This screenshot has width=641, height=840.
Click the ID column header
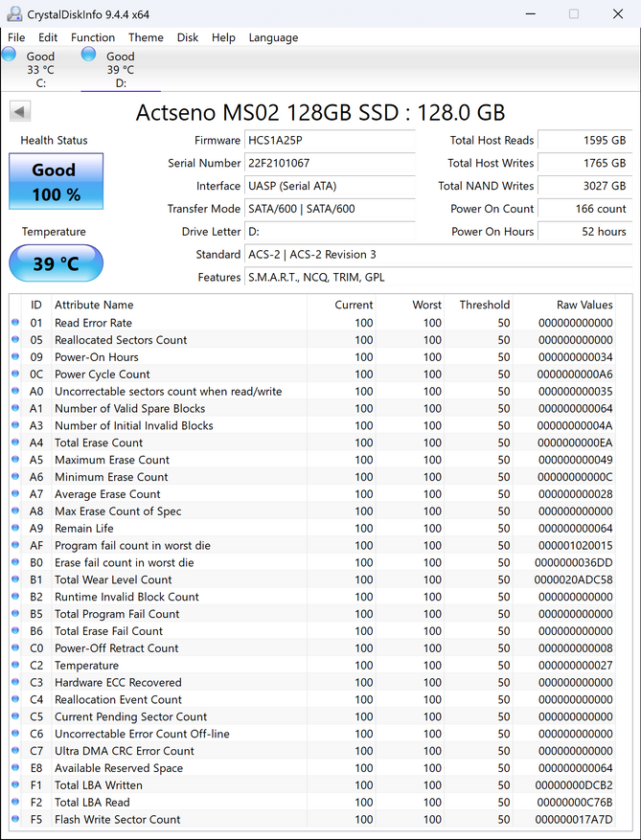click(x=35, y=305)
